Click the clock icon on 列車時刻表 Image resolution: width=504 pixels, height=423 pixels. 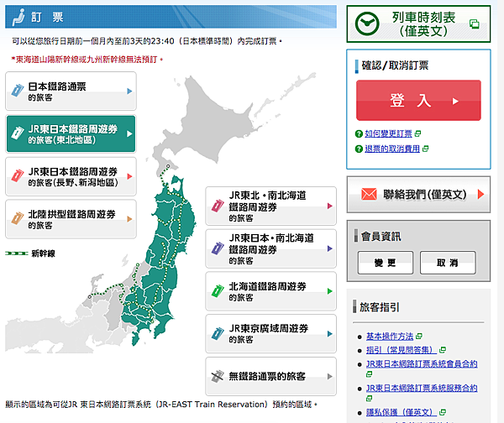(x=367, y=23)
